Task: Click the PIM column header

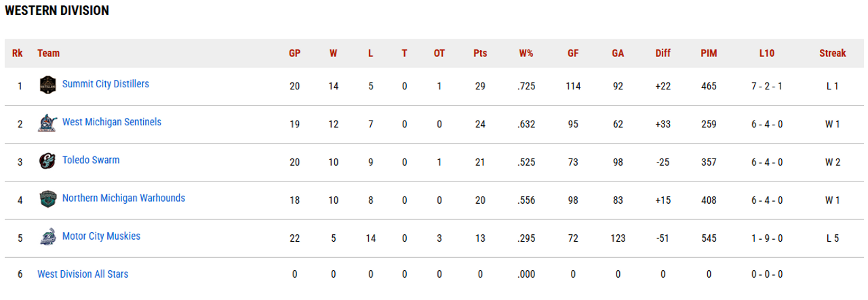Action: click(x=709, y=53)
